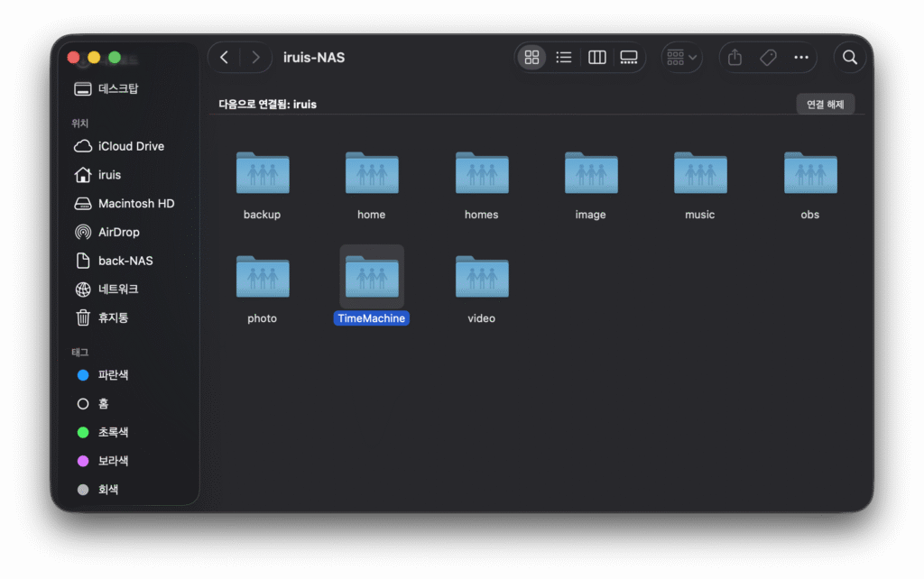Screen dimensions: 924x579
Task: Open 휴지통 trash in the sidebar
Action: 113,317
